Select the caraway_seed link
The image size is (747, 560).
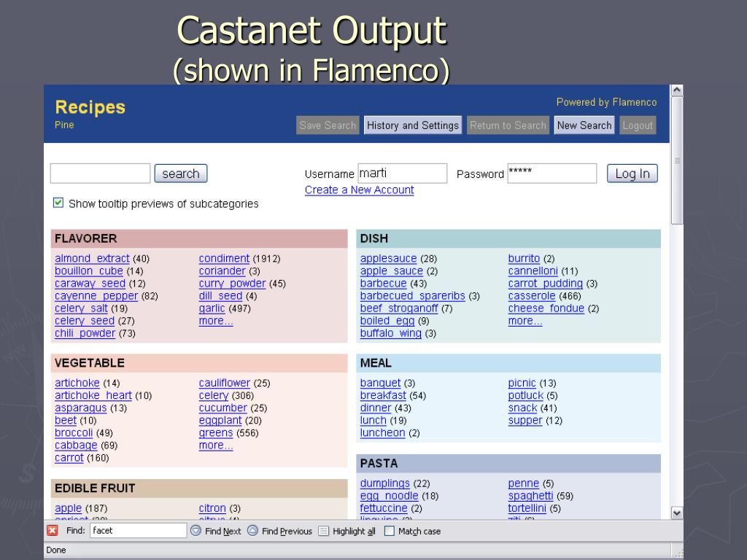pyautogui.click(x=90, y=284)
